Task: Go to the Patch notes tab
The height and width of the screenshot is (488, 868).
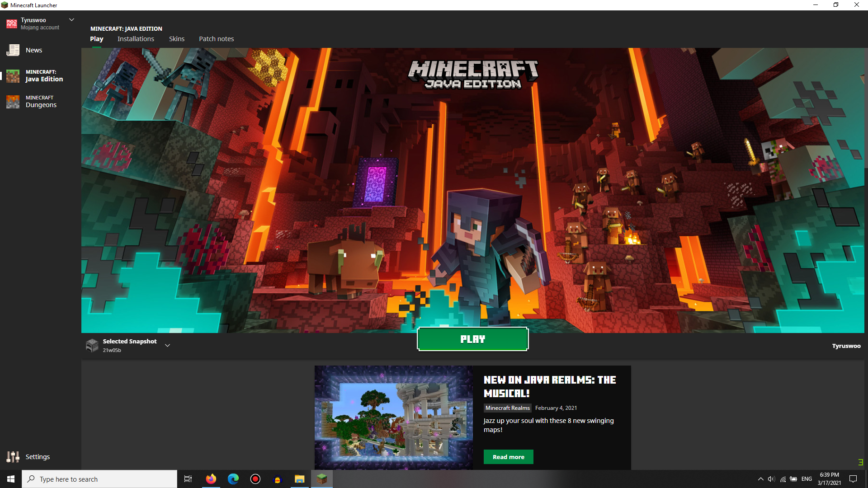Action: (x=217, y=39)
